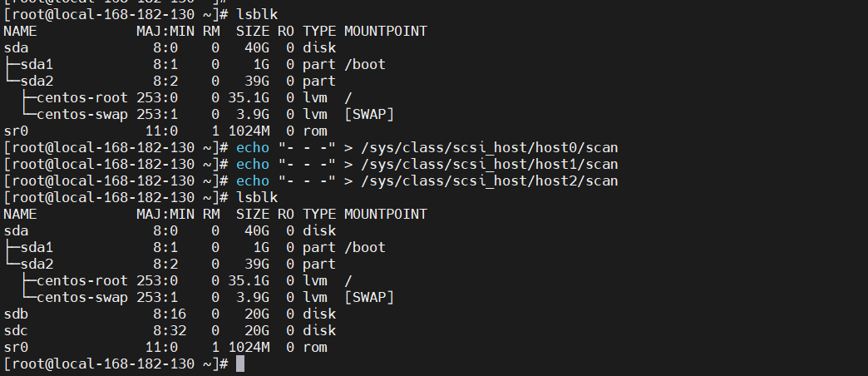Select the host2 scan path text
Image resolution: width=868 pixels, height=376 pixels.
pos(481,181)
